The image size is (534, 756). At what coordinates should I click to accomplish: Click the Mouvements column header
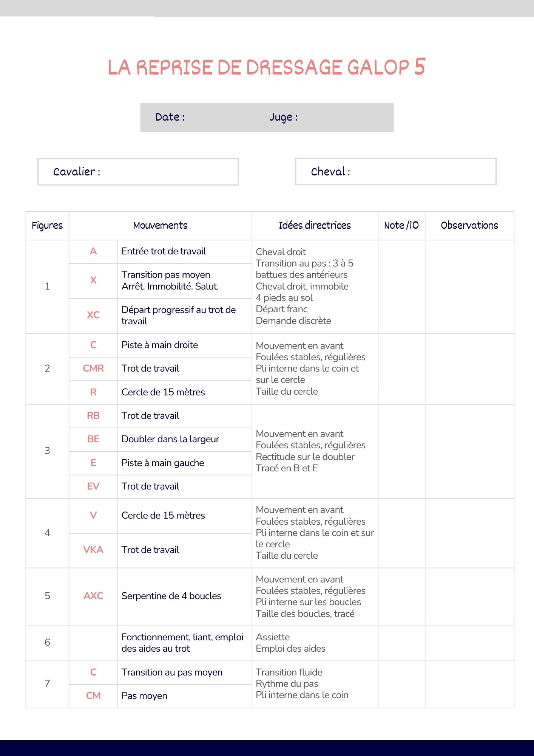160,226
